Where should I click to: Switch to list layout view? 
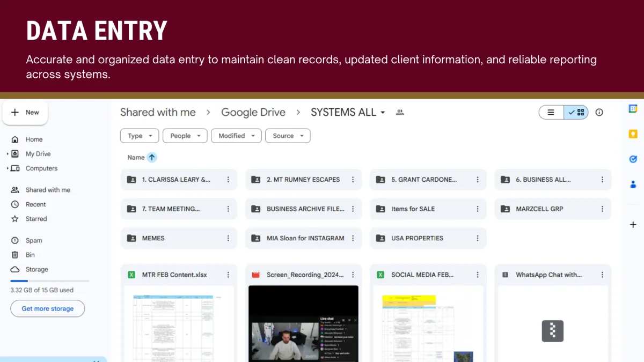(x=551, y=113)
